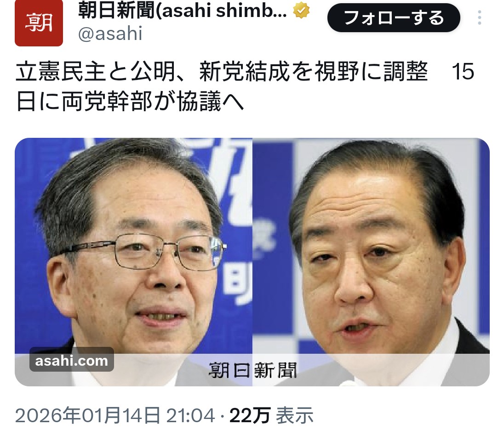Image resolution: width=504 pixels, height=430 pixels.
Task: View the 22万 表示 view count
Action: 272,415
